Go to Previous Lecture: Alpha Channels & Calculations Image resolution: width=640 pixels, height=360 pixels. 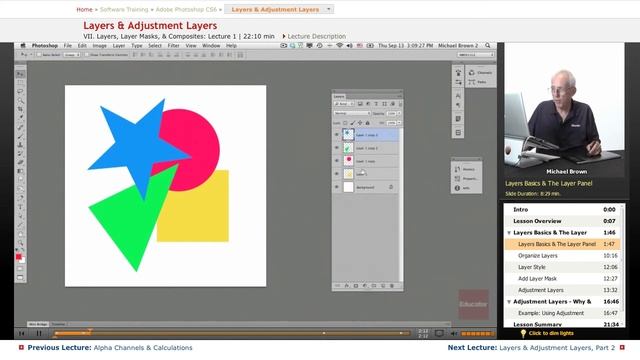[x=110, y=347]
